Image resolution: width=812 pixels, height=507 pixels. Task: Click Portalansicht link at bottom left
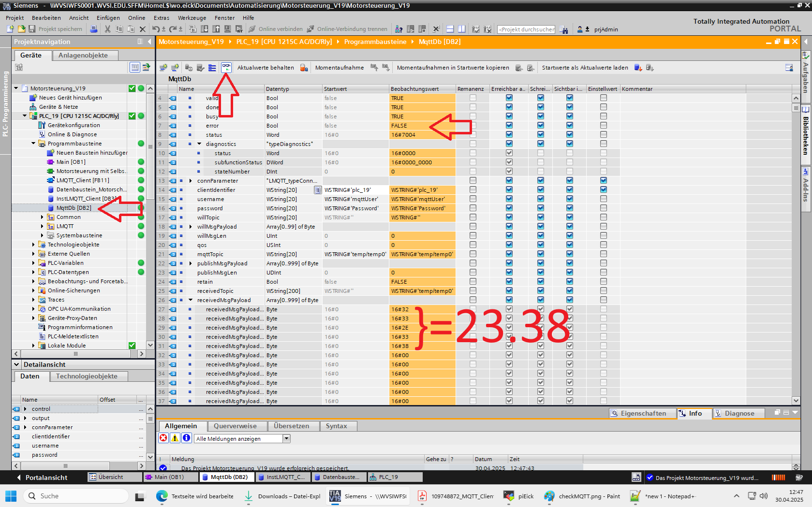click(46, 477)
